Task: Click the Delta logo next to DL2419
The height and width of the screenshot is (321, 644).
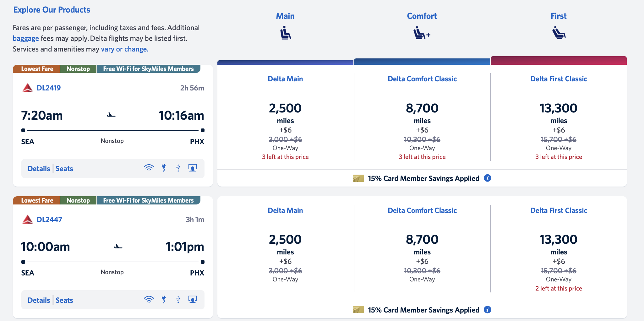Action: [28, 88]
